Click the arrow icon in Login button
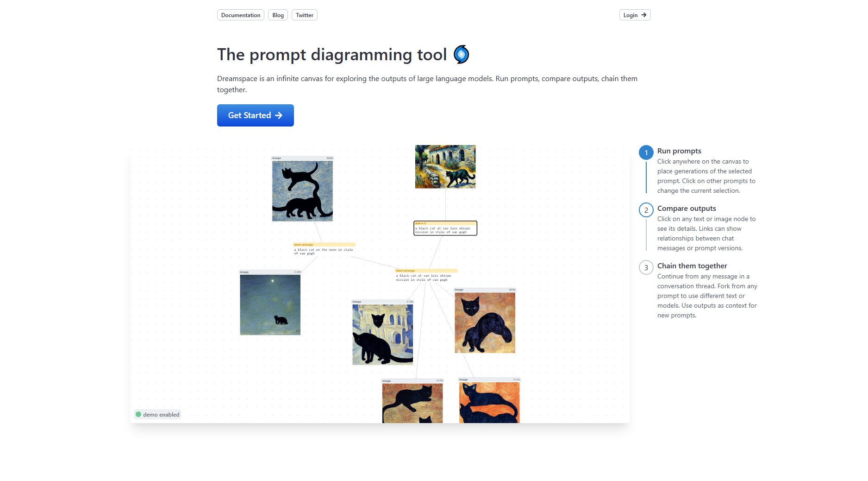 point(643,15)
